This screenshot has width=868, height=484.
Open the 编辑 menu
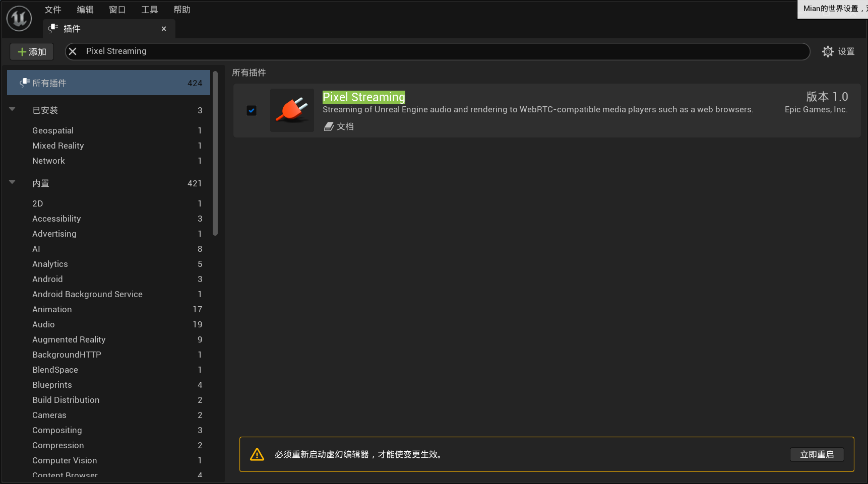click(85, 10)
